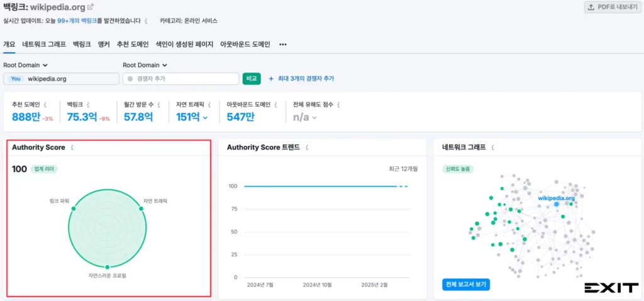Expand first Root Domain dropdown above wikipedia.org field
The height and width of the screenshot is (301, 644).
25,65
